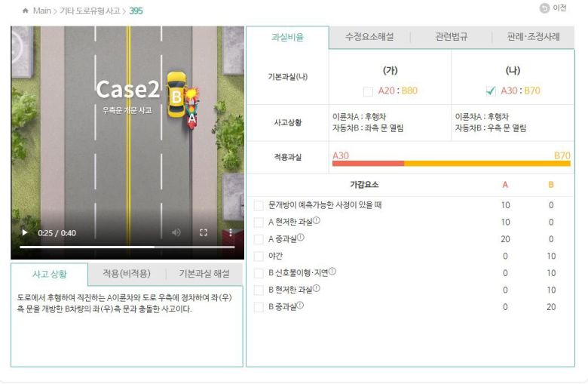
Task: Open the 적용(비적용) tab
Action: coord(127,274)
